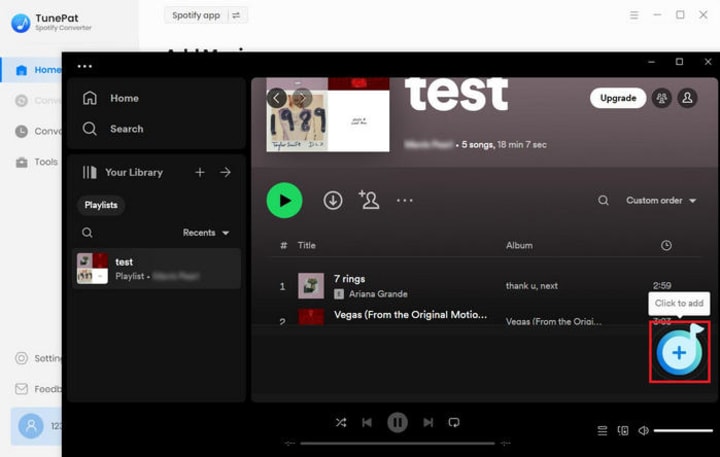
Task: Open the TunePat user account avatar
Action: (31, 426)
